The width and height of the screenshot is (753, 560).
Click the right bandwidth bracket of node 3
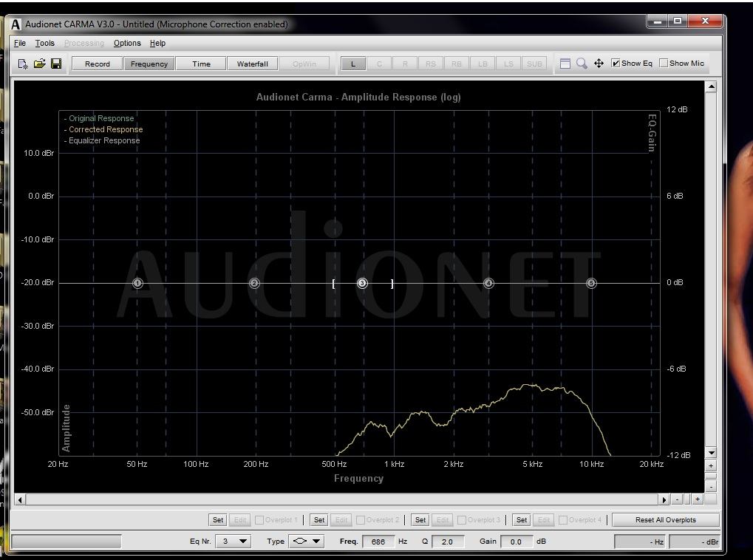click(x=392, y=284)
